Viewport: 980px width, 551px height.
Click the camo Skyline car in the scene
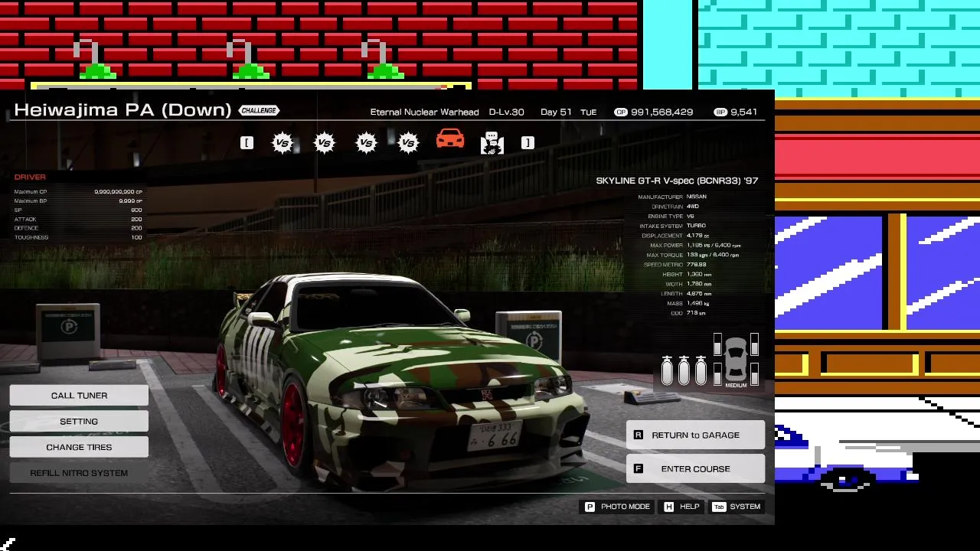tap(402, 383)
